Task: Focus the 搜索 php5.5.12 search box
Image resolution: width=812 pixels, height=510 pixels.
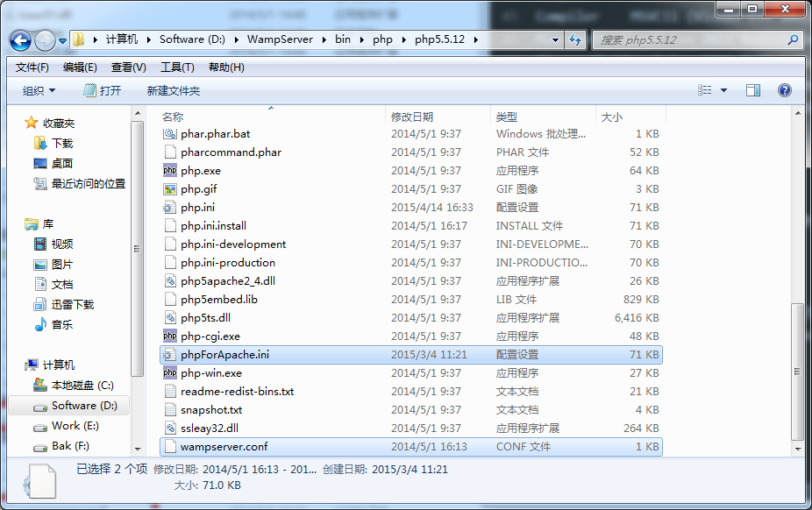Action: [x=698, y=39]
